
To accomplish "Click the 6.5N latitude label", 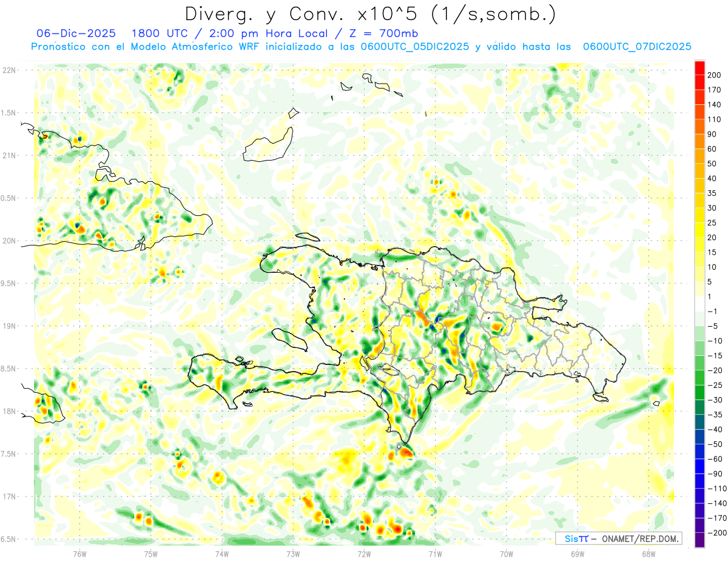I will [9, 539].
